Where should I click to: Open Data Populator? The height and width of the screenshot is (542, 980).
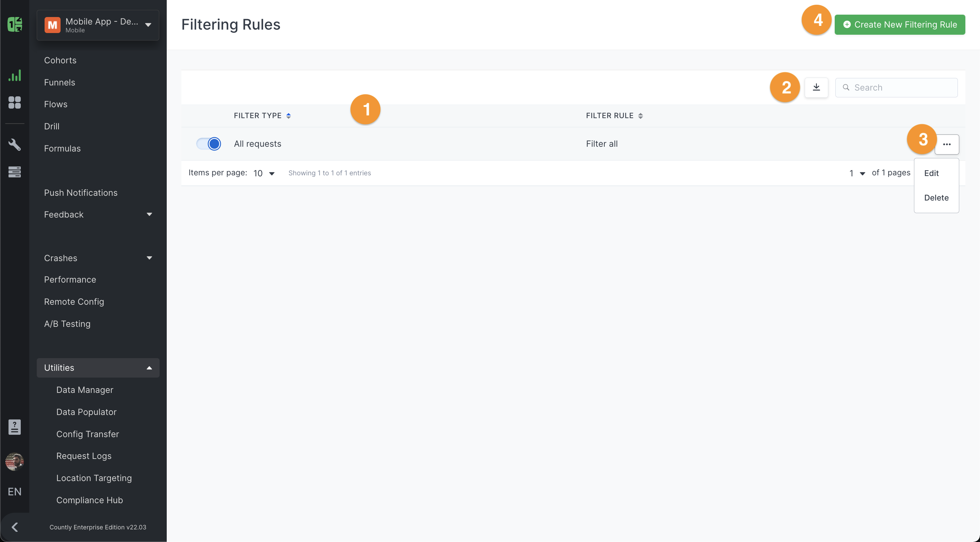tap(86, 412)
